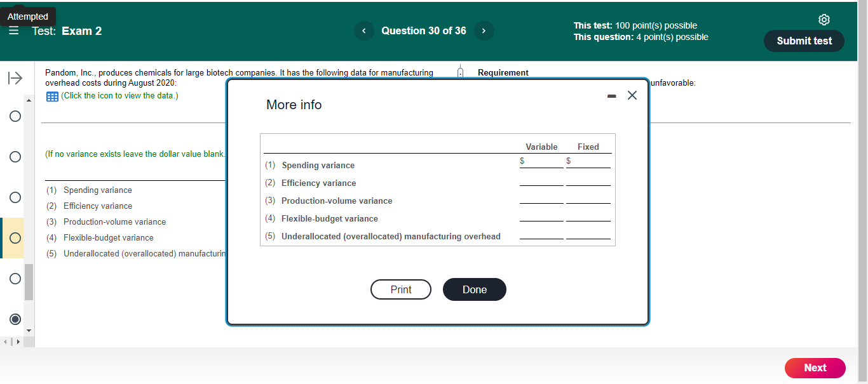Viewport: 868px width, 384px height.
Task: Print the More info table
Action: [400, 289]
